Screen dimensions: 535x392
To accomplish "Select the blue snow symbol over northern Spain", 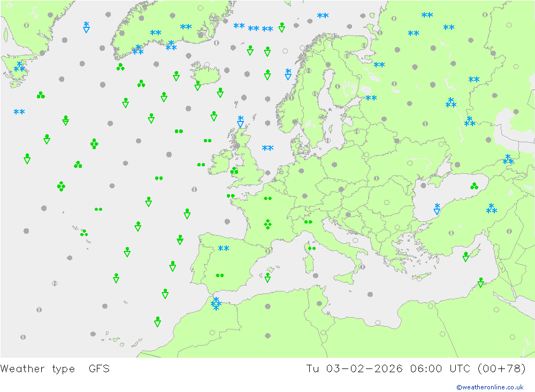I will tap(224, 248).
